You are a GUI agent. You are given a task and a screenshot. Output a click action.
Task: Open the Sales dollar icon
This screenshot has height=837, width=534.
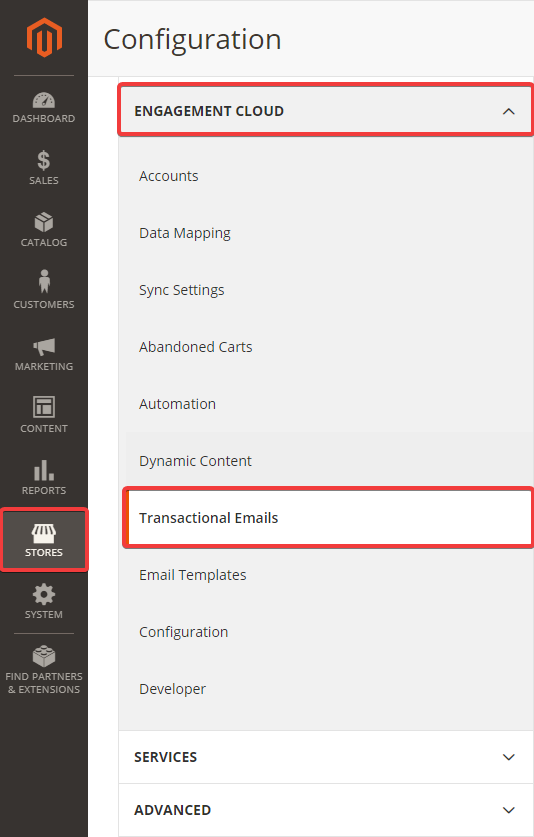(44, 160)
